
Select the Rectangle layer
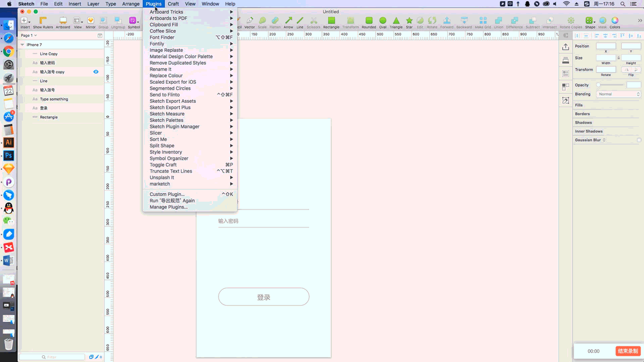coord(62,117)
